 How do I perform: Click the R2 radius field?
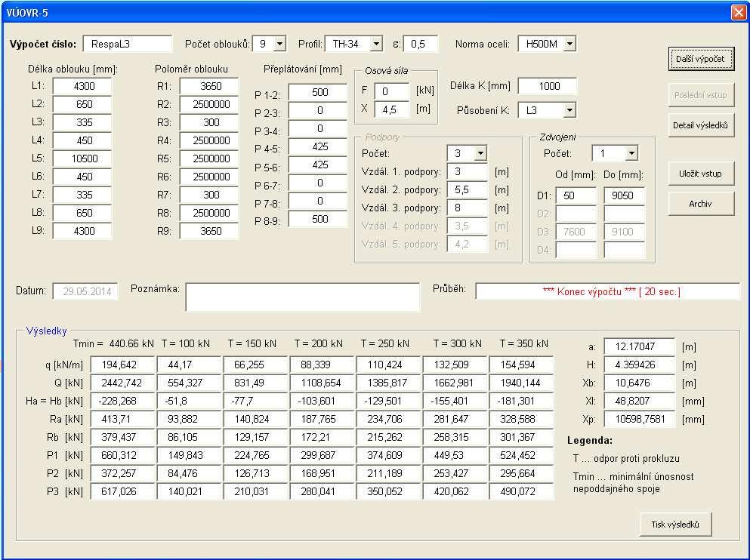[209, 104]
